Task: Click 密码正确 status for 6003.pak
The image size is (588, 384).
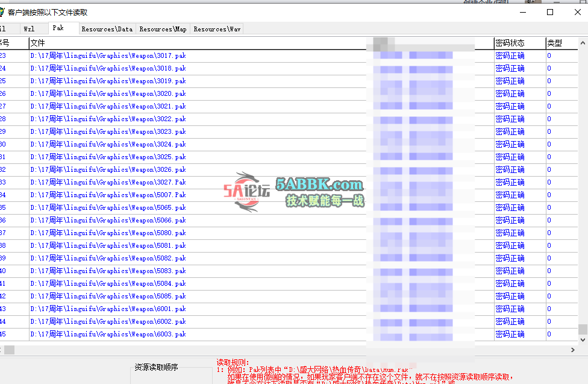Action: [510, 335]
